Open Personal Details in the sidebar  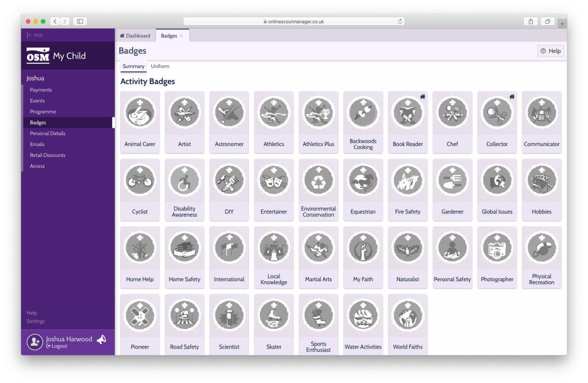point(48,133)
